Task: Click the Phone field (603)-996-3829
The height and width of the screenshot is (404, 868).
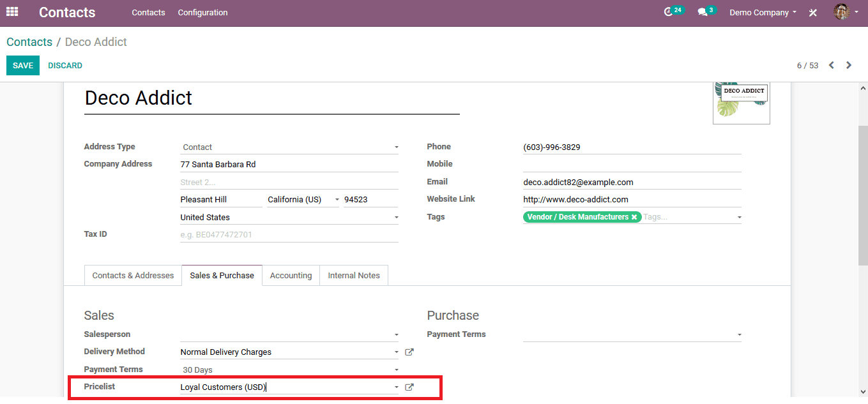Action: tap(632, 147)
